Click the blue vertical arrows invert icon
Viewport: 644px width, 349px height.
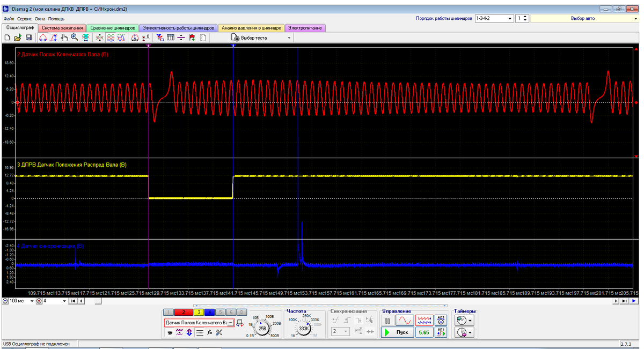coord(189,332)
